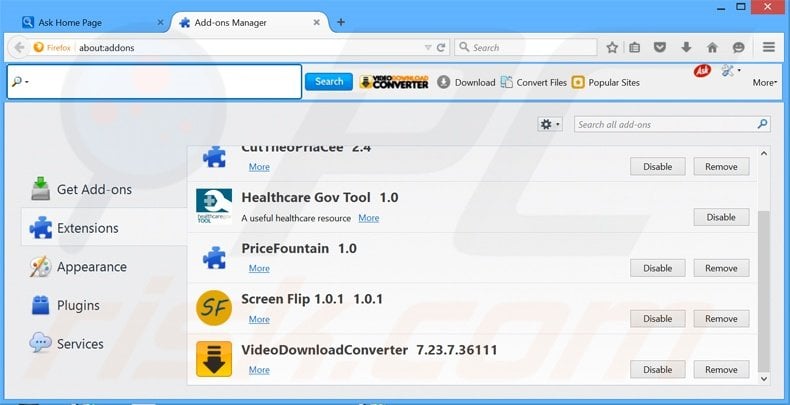Close the Ask Home Page tab

pos(160,22)
